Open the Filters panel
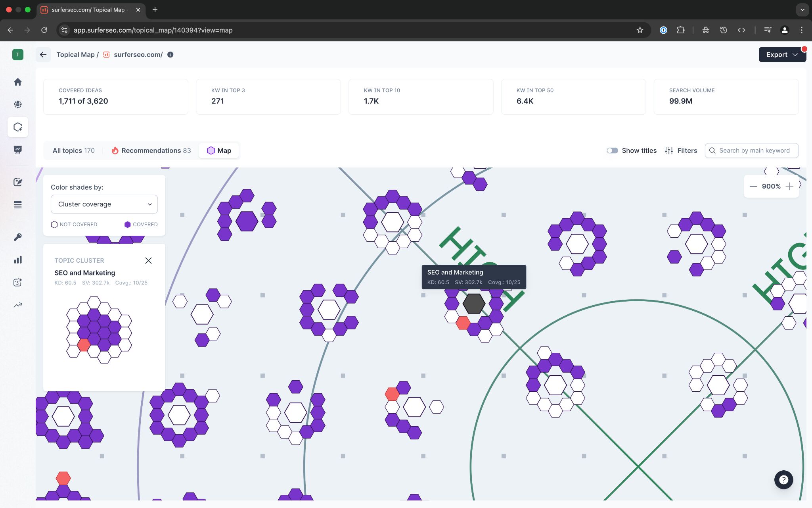The image size is (812, 508). (x=681, y=150)
